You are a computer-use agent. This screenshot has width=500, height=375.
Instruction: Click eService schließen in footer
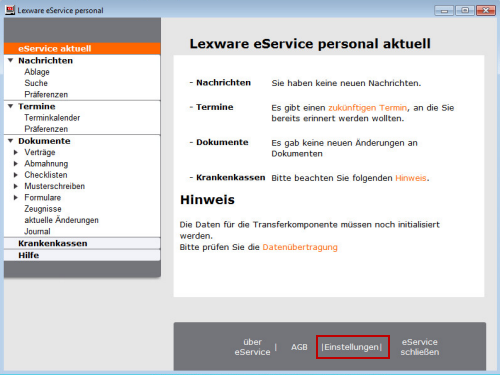pos(420,347)
